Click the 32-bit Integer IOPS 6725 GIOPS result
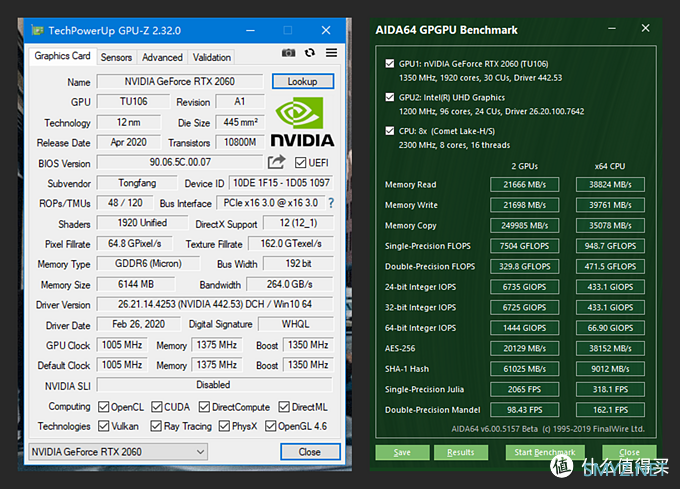680x489 pixels. click(524, 307)
